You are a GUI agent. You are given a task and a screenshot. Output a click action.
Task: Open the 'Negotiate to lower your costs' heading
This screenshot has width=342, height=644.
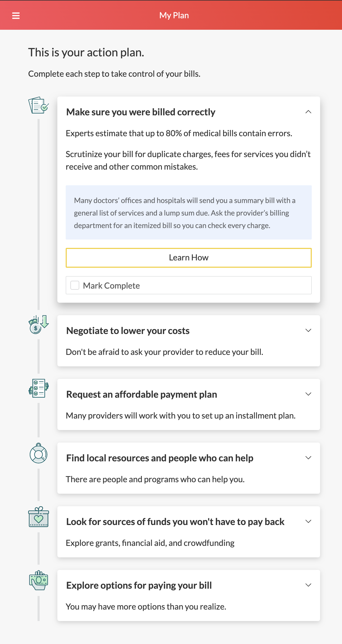pos(128,331)
